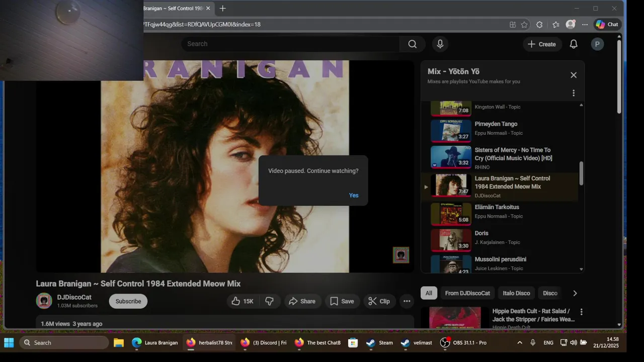Viewport: 644px width, 362px height.
Task: Switch to Firefox herbalist78 taskbar window
Action: (209, 342)
